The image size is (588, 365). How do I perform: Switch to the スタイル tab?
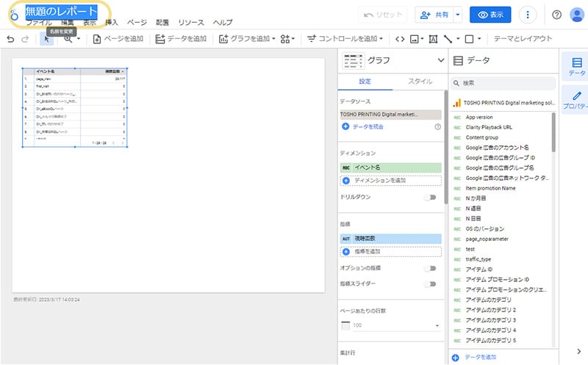420,82
